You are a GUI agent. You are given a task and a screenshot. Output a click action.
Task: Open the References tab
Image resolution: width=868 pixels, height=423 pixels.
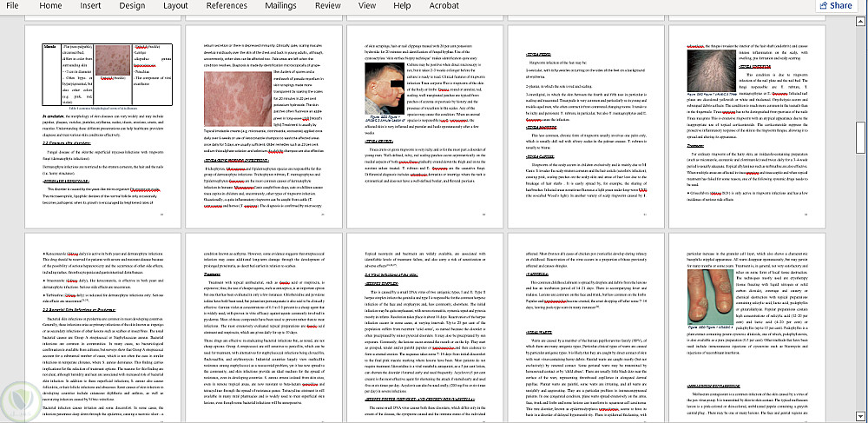tap(227, 5)
